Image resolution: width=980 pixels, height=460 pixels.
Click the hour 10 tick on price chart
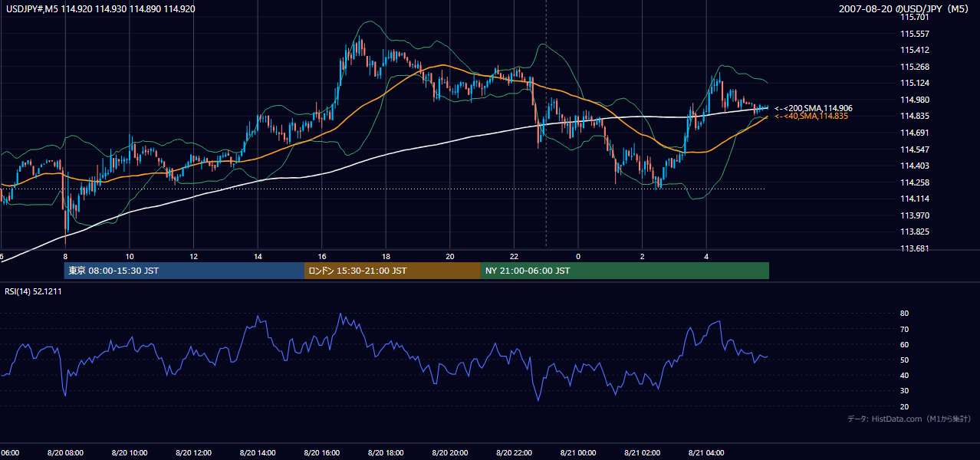[130, 257]
